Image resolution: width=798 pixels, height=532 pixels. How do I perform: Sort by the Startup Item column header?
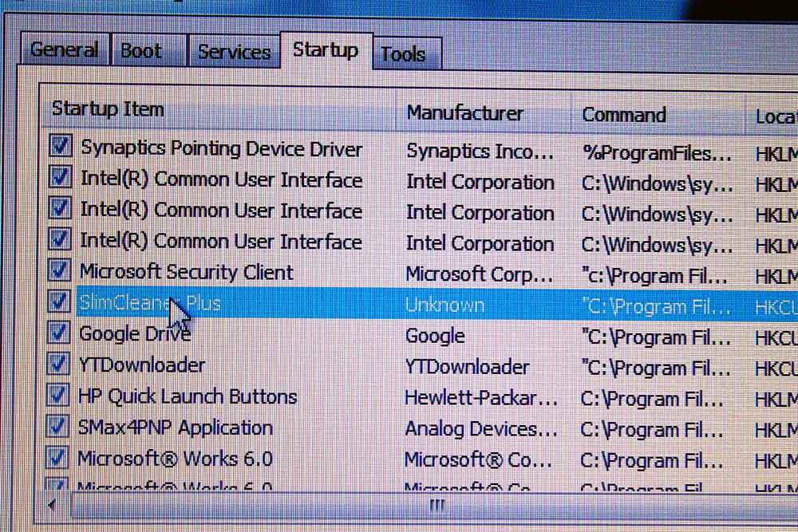click(219, 108)
